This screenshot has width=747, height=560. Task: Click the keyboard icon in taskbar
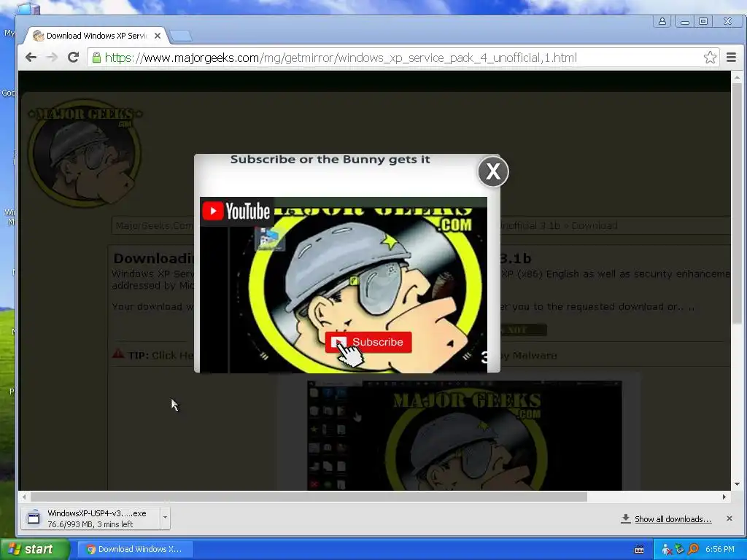point(639,550)
